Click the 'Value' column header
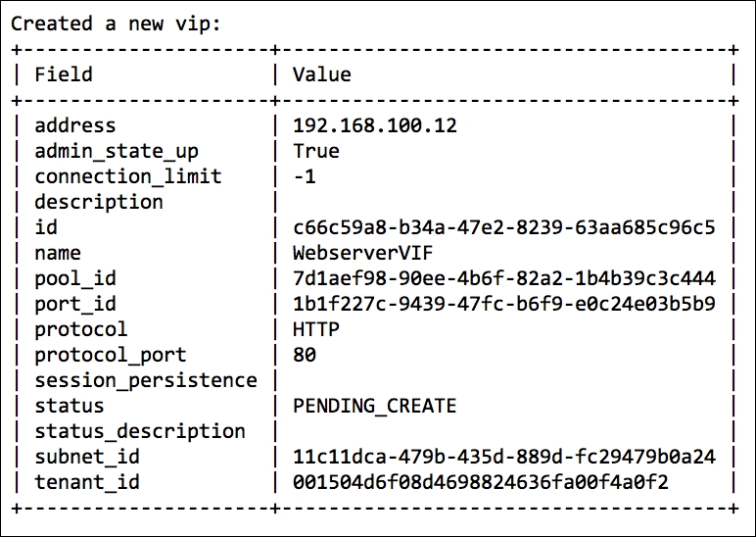Screen dimensions: 756x537 pos(321,74)
